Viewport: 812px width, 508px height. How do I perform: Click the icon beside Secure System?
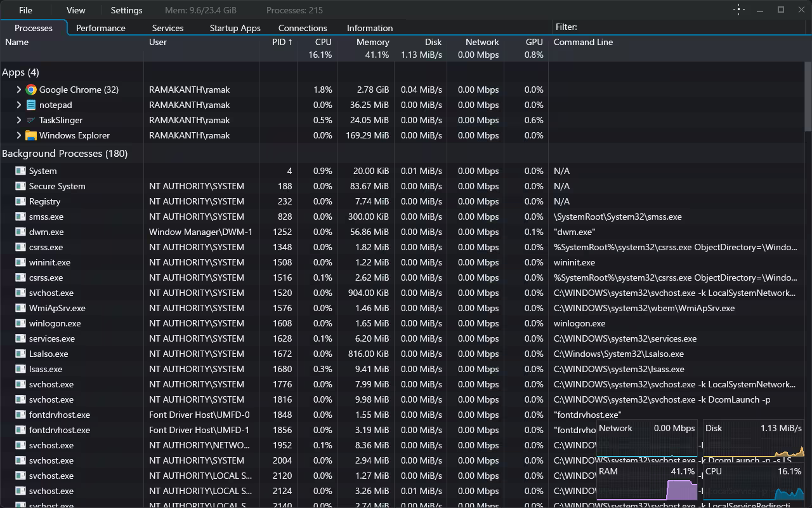[20, 186]
